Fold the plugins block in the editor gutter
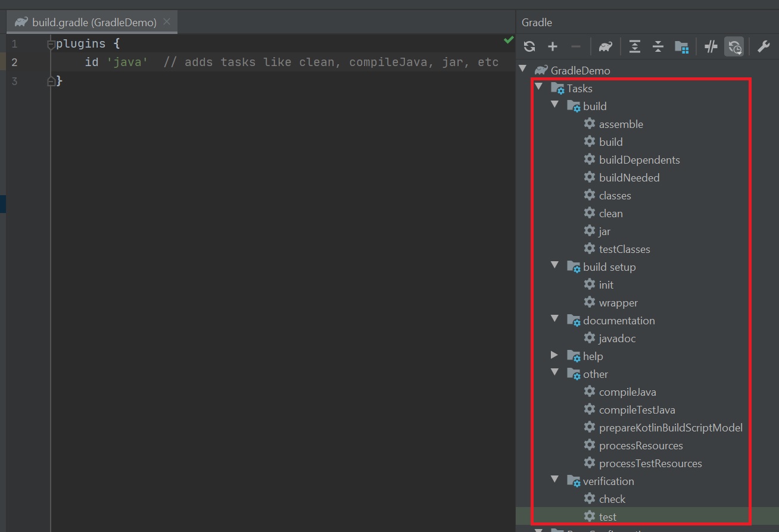The width and height of the screenshot is (779, 532). click(51, 44)
